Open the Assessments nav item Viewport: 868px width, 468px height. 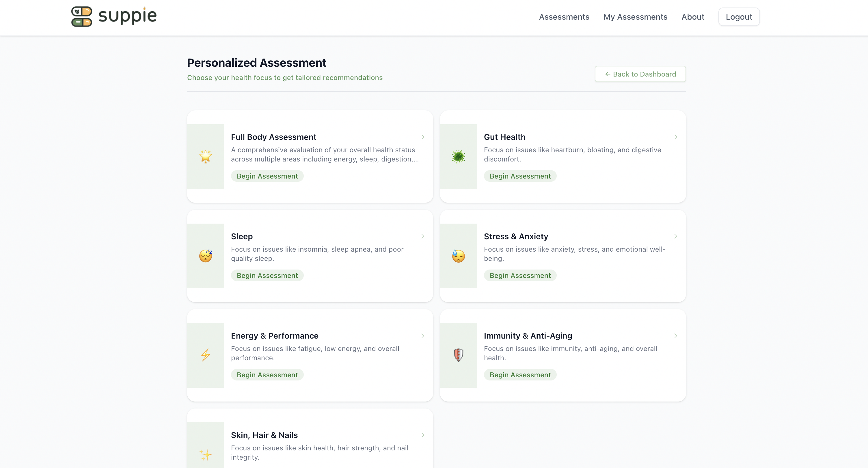click(564, 17)
